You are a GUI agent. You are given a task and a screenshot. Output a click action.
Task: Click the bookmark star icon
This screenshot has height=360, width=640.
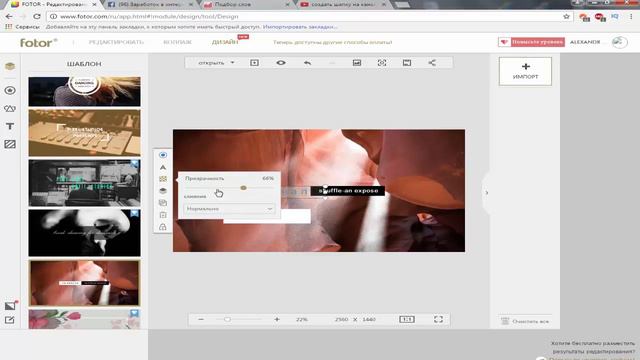pos(566,17)
